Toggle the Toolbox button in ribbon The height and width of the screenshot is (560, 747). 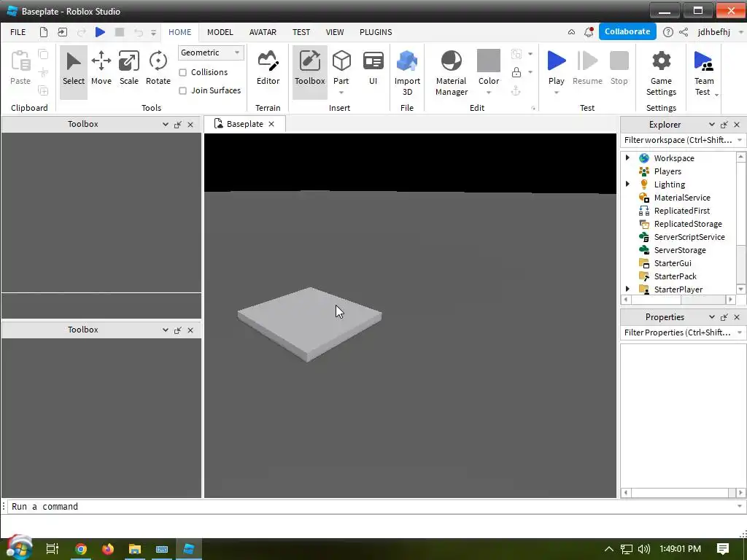pyautogui.click(x=309, y=71)
